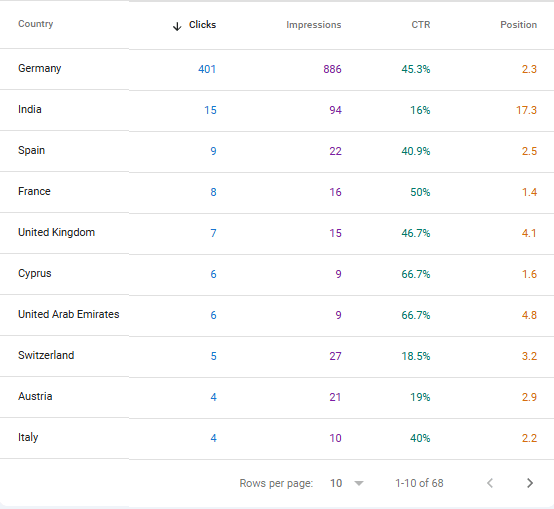Click Germany's 886 impressions value
Image resolution: width=554 pixels, height=509 pixels.
[x=332, y=69]
